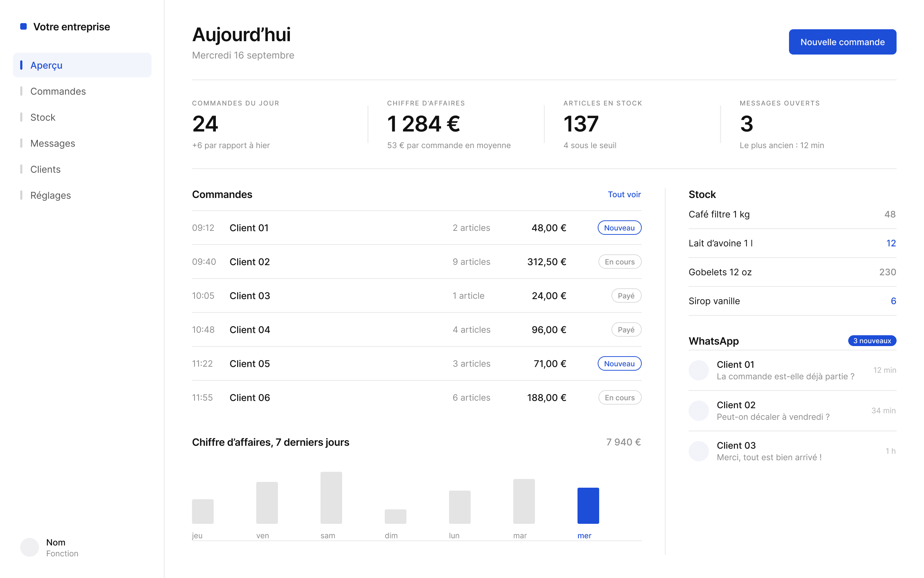Navigate to Clients in the sidebar
This screenshot has height=578, width=924.
tap(82, 169)
